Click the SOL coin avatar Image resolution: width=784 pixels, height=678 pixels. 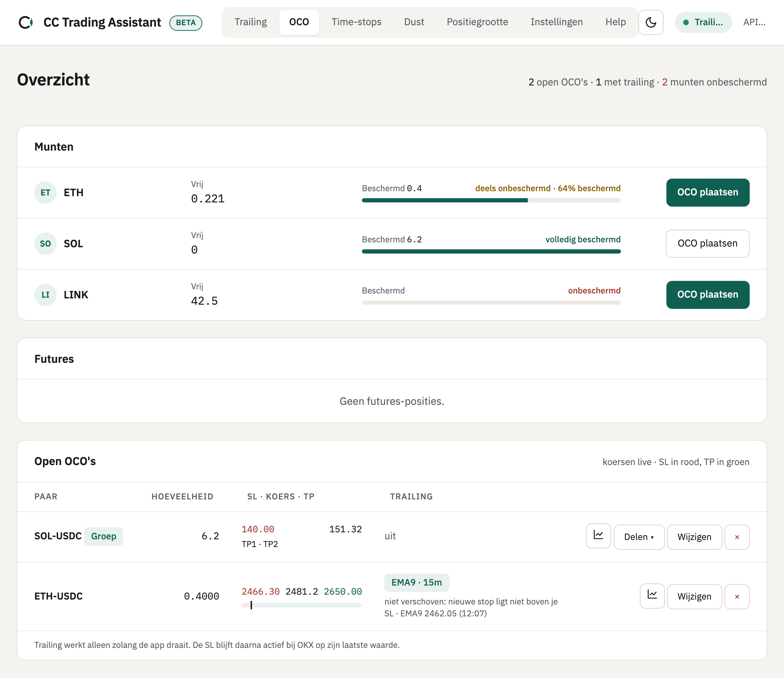45,244
